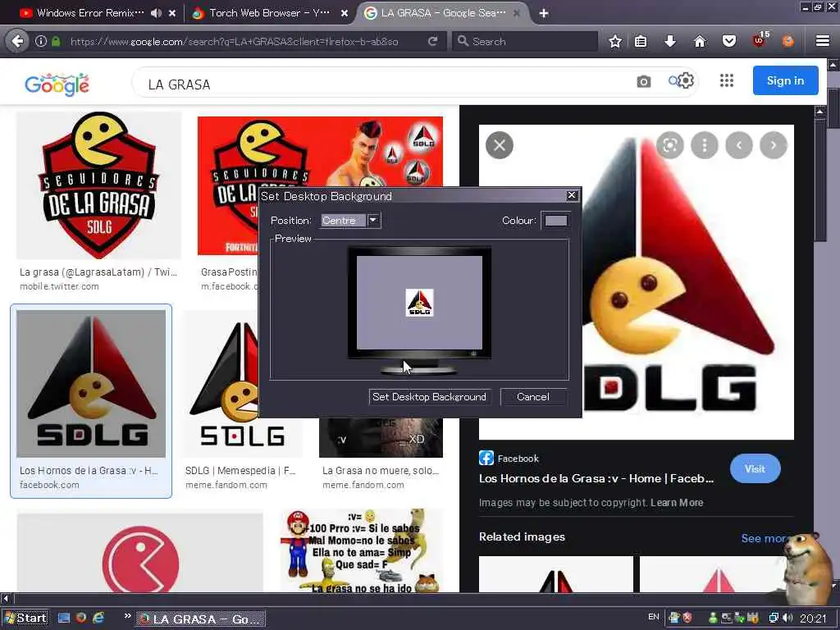Image resolution: width=840 pixels, height=630 pixels.
Task: Follow the Learn More copyright link
Action: [677, 503]
